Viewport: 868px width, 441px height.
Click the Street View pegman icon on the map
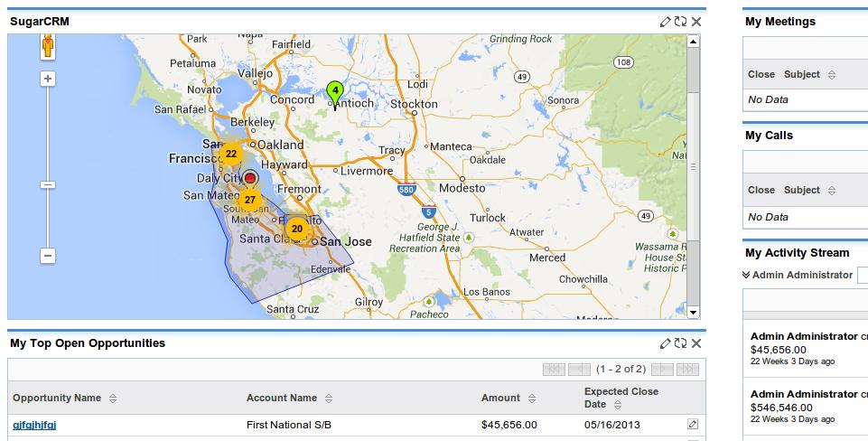(x=48, y=46)
